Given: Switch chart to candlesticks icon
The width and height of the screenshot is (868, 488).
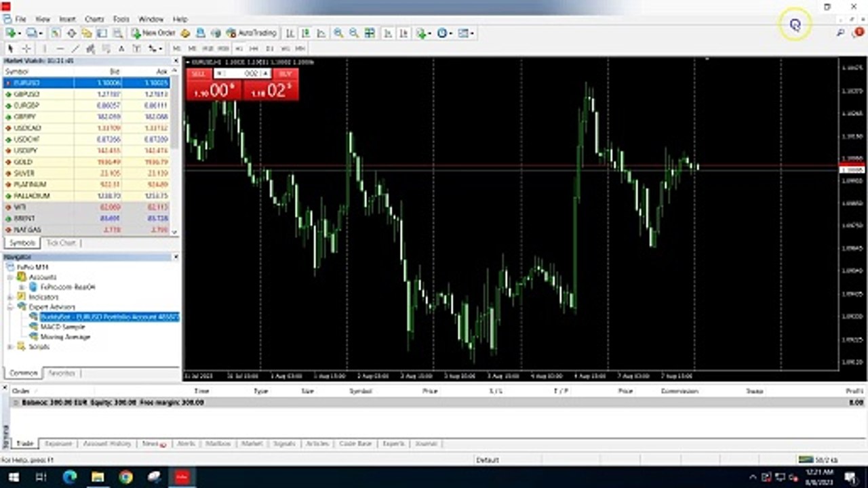Looking at the screenshot, I should point(306,33).
